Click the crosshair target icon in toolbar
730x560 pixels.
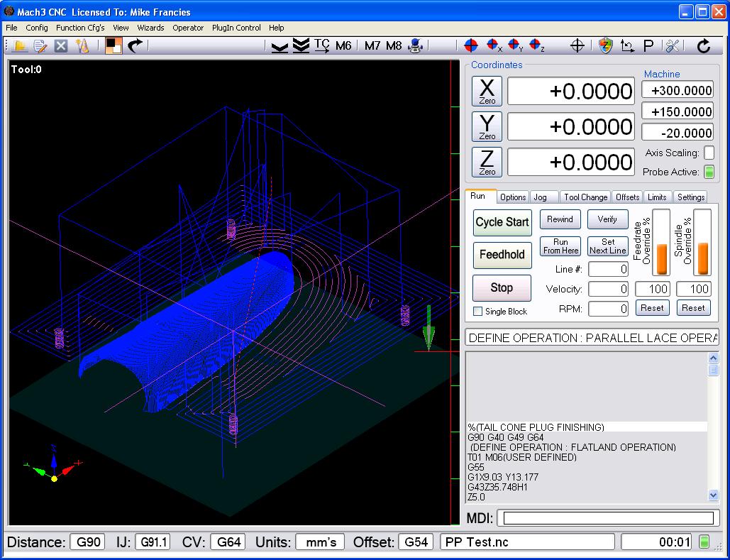[577, 46]
